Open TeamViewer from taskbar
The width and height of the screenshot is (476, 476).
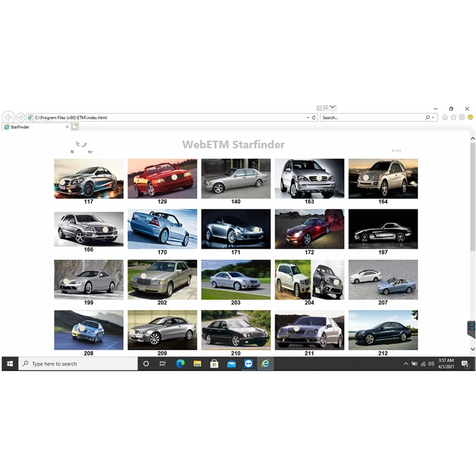click(248, 364)
